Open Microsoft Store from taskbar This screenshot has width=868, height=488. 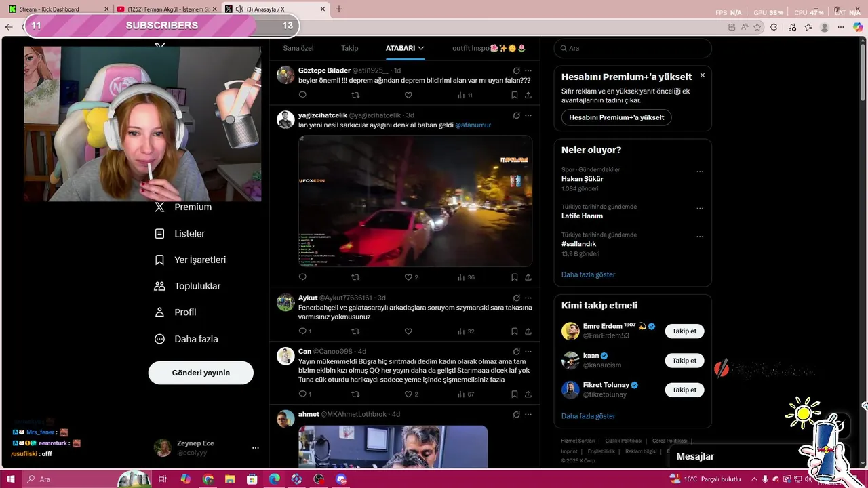click(x=252, y=479)
